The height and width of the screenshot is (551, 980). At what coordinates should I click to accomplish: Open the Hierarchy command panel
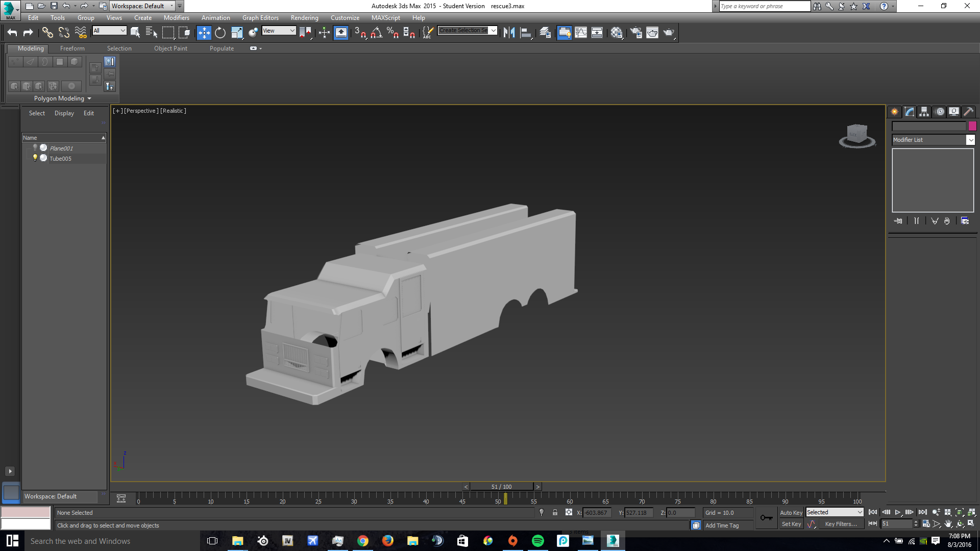(x=924, y=112)
